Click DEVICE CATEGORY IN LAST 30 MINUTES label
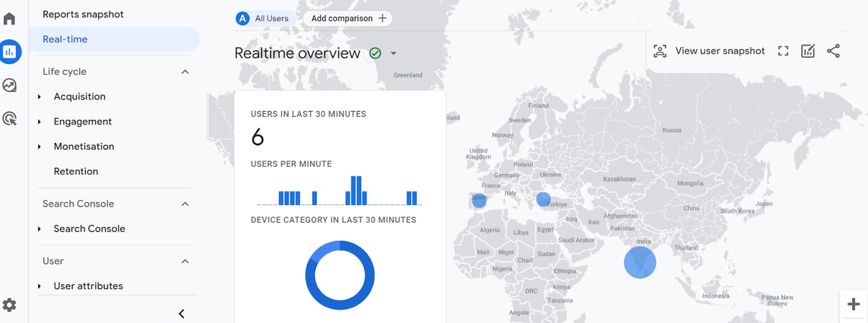Image resolution: width=868 pixels, height=323 pixels. coord(334,220)
